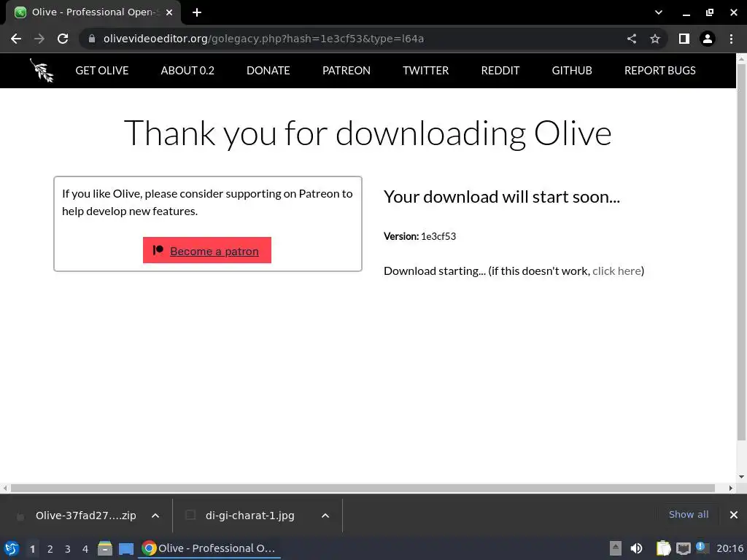Go to the DONATE page
747x560 pixels.
(x=268, y=71)
